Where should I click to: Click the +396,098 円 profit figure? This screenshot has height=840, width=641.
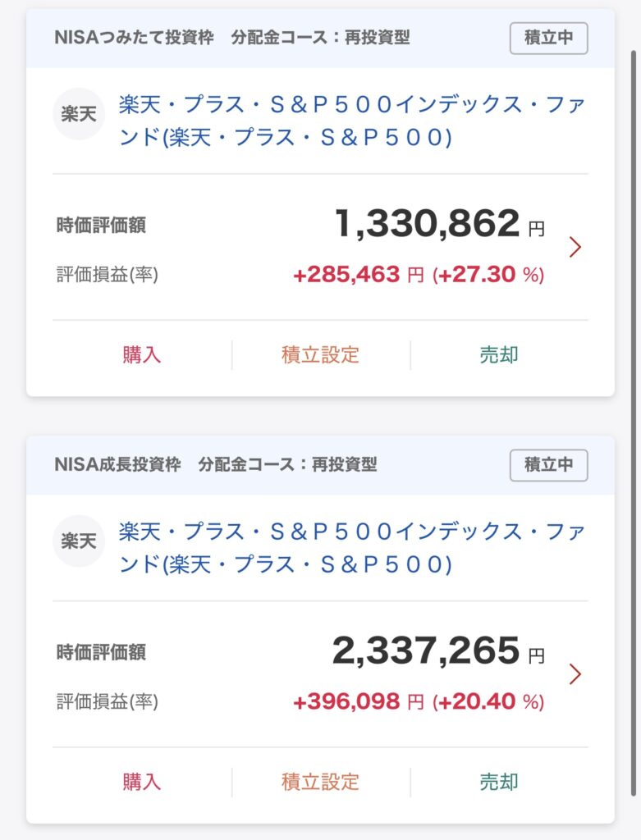pyautogui.click(x=358, y=702)
